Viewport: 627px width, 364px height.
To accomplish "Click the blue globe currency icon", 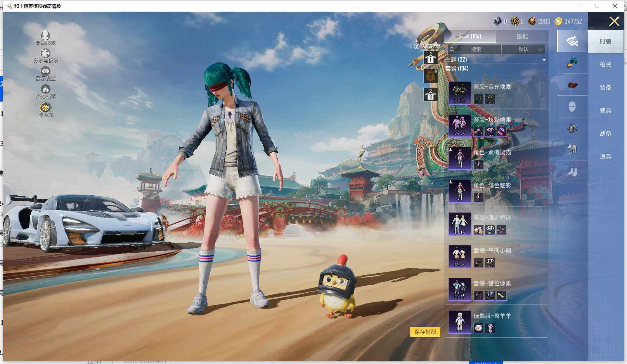I will [497, 21].
